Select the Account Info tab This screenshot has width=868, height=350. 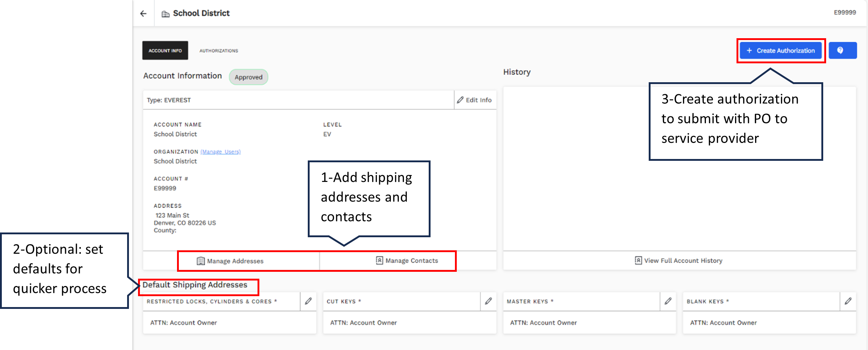[x=165, y=50]
